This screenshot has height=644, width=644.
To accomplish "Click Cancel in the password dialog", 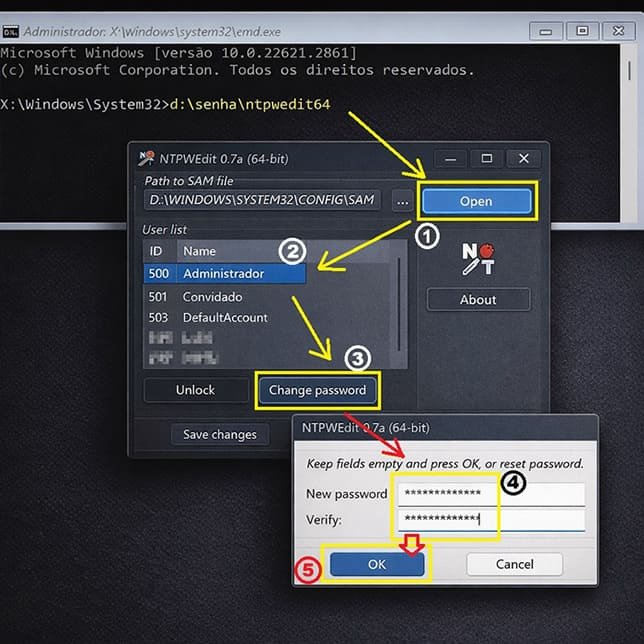I will [x=515, y=564].
